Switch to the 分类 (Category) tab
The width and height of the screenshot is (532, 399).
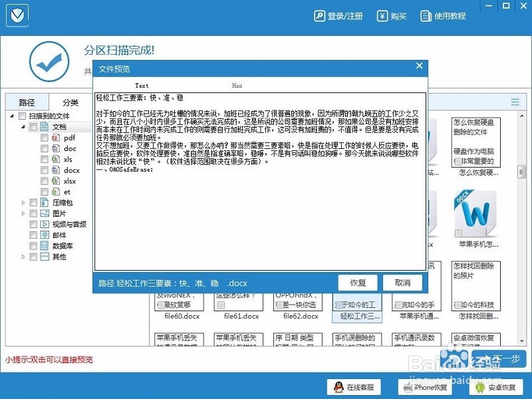(x=72, y=103)
